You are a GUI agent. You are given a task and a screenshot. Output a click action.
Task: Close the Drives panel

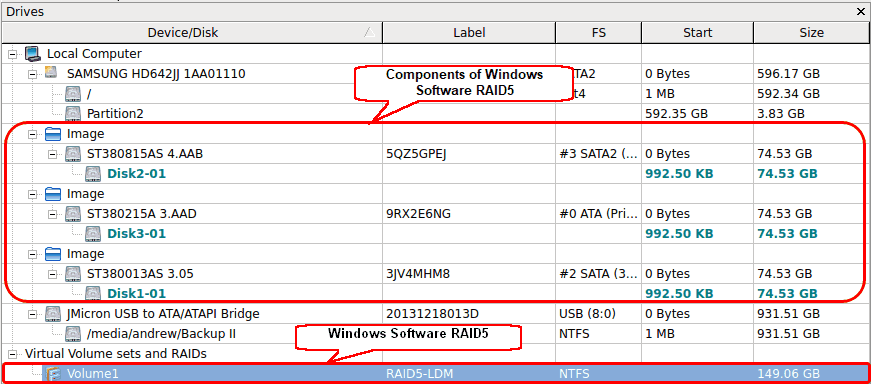862,11
